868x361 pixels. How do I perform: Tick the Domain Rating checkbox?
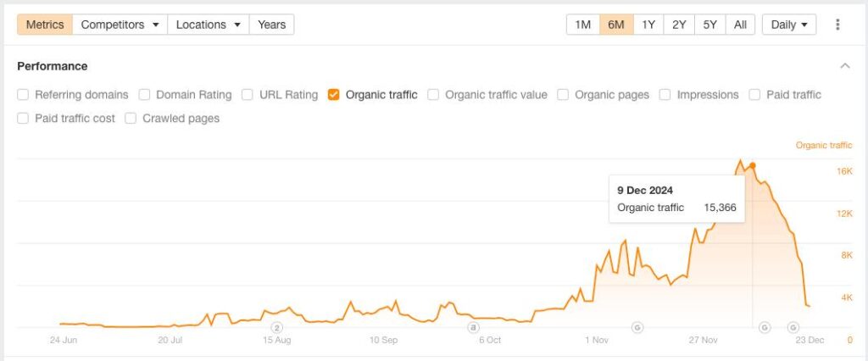click(145, 95)
